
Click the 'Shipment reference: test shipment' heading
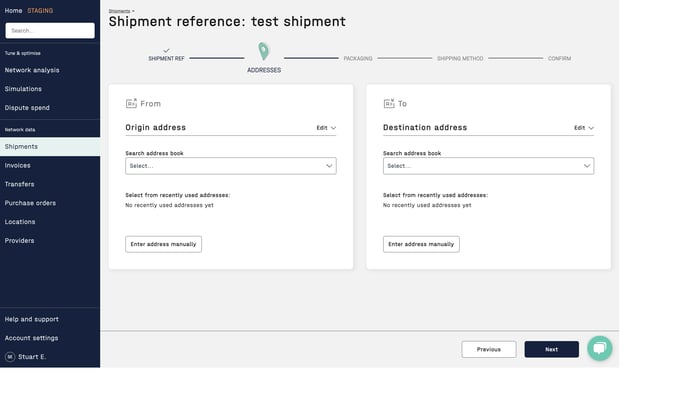click(x=227, y=21)
